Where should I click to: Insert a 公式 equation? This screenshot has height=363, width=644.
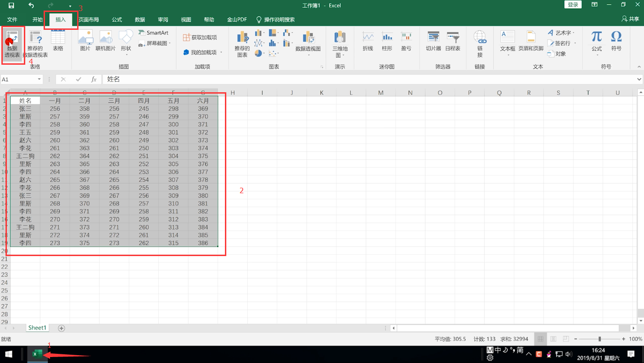[597, 43]
